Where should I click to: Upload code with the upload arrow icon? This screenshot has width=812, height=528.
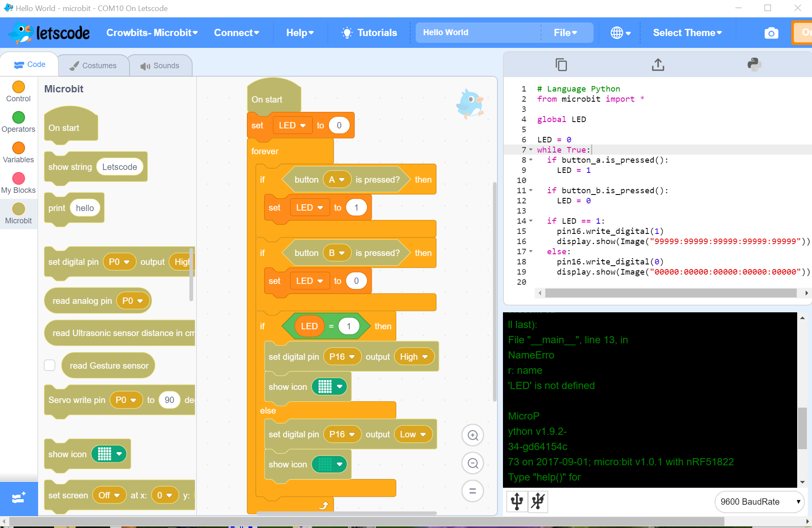click(x=658, y=64)
